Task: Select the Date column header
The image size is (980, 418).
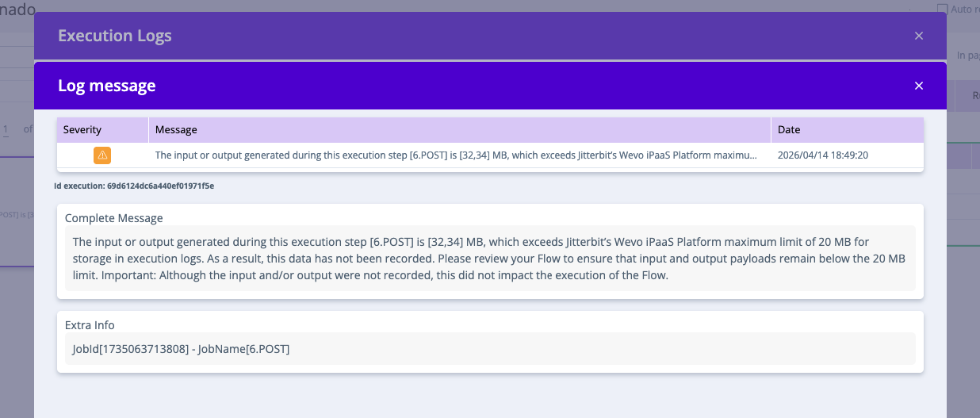Action: coord(848,130)
